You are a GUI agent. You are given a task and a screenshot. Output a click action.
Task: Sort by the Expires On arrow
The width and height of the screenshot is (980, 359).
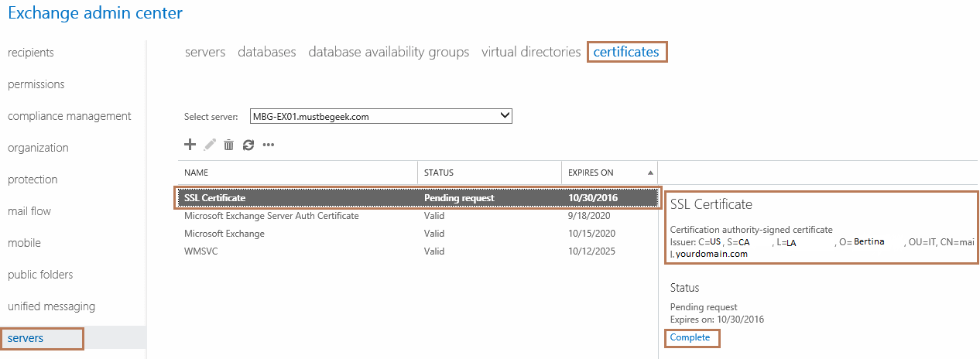click(650, 173)
